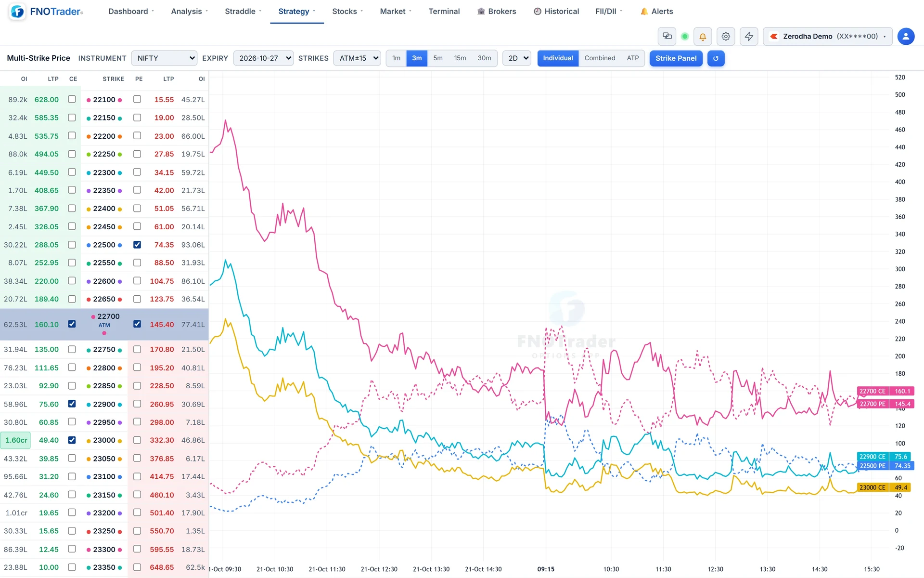This screenshot has height=578, width=924.
Task: Open the Straddle menu
Action: click(x=243, y=12)
